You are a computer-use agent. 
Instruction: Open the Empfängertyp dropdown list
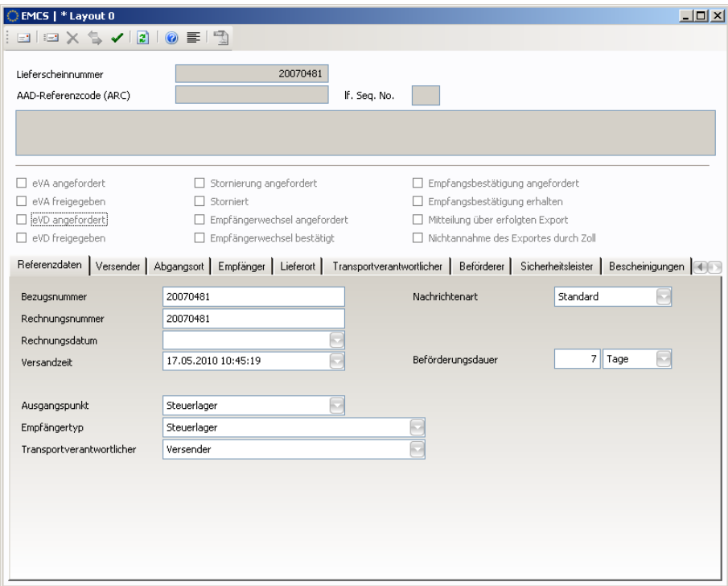417,427
